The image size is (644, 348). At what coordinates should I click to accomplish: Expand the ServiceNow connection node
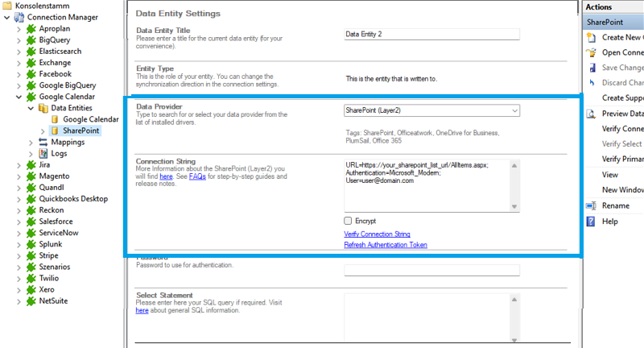19,233
